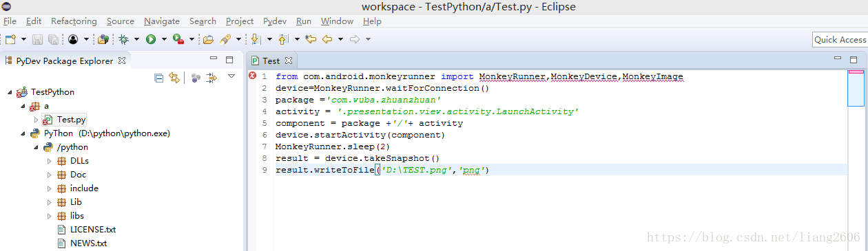868x251 pixels.
Task: Toggle Link with Editor in Package Explorer
Action: (x=174, y=78)
